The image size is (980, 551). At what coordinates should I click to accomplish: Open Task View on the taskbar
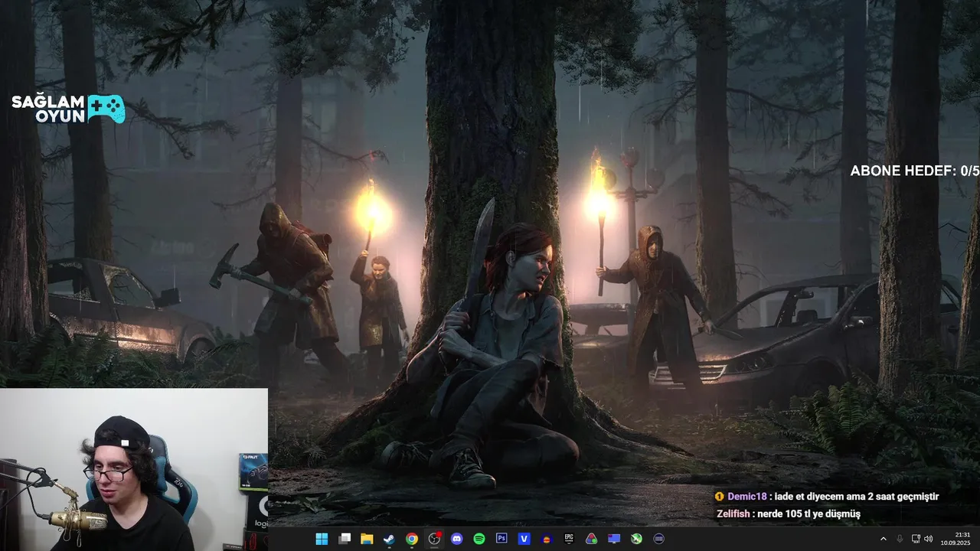click(345, 539)
